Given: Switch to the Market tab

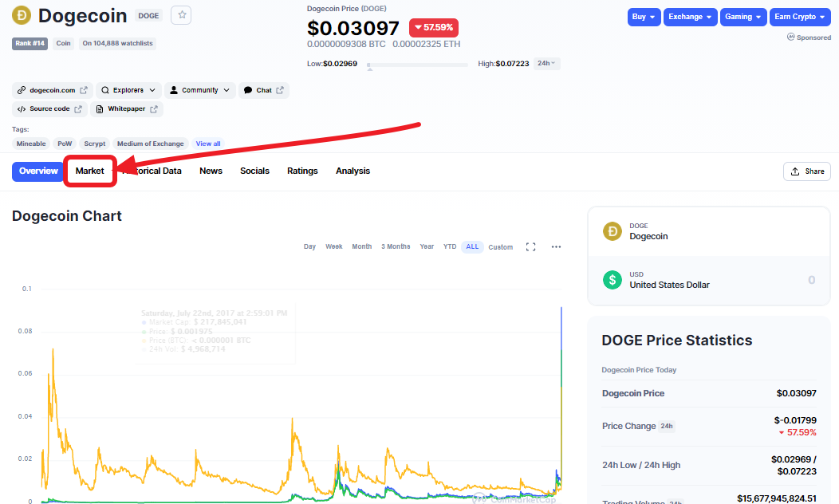Looking at the screenshot, I should click(x=90, y=171).
